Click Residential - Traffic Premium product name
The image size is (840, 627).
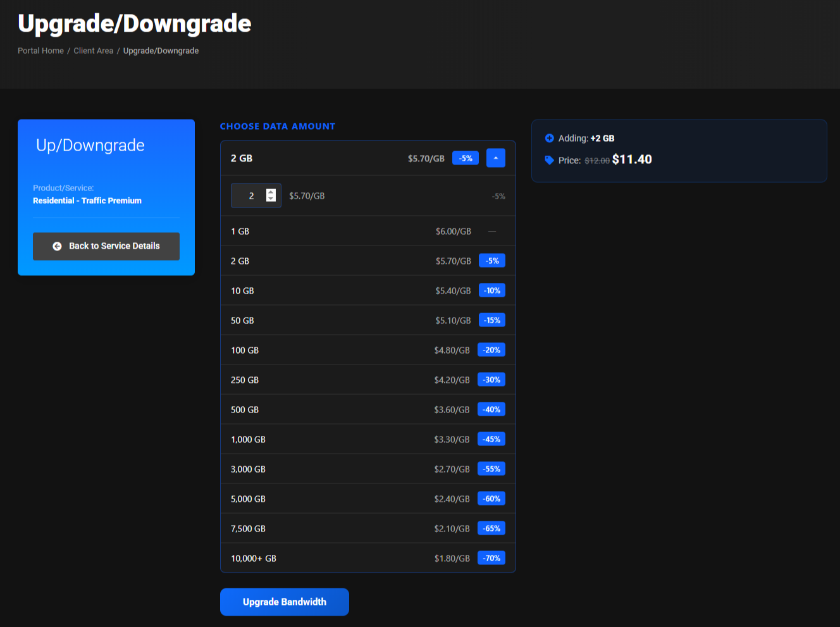coord(87,201)
